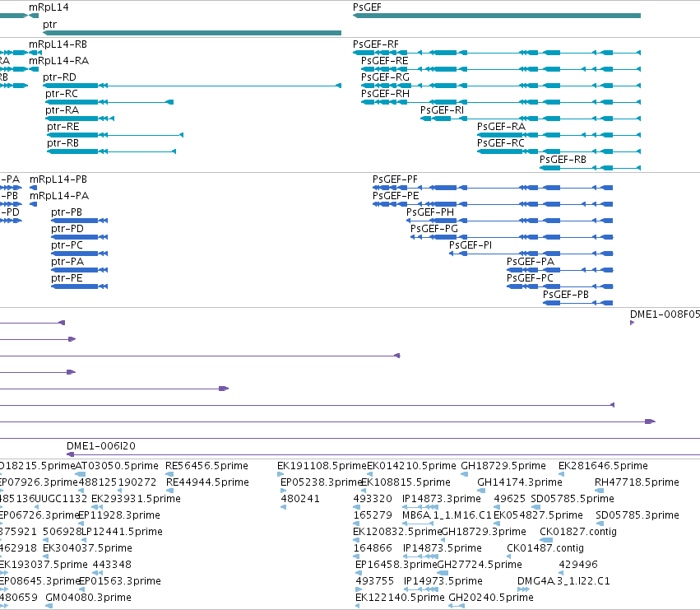Select EST GH20240.5prime

click(x=457, y=606)
